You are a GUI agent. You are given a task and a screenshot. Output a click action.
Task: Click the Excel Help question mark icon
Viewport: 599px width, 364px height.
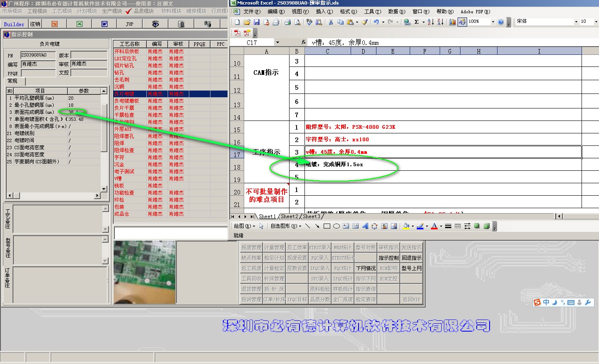tap(501, 22)
